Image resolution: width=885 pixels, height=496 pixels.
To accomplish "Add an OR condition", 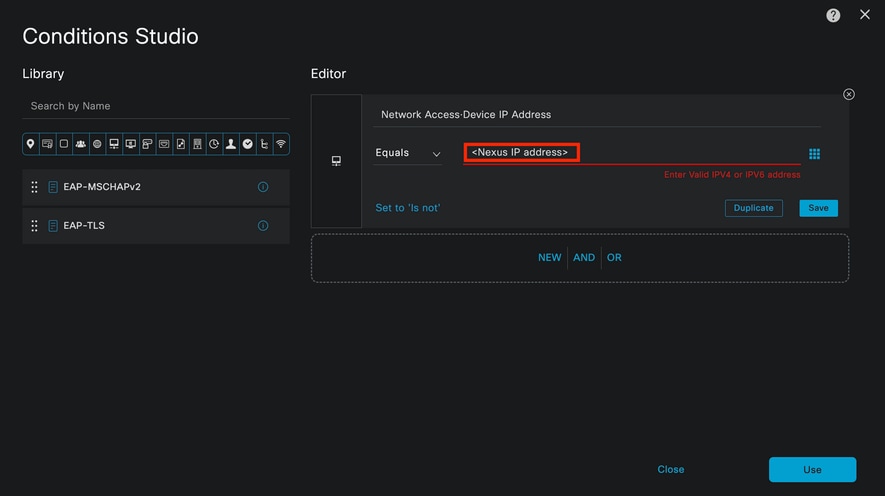I will pos(614,257).
